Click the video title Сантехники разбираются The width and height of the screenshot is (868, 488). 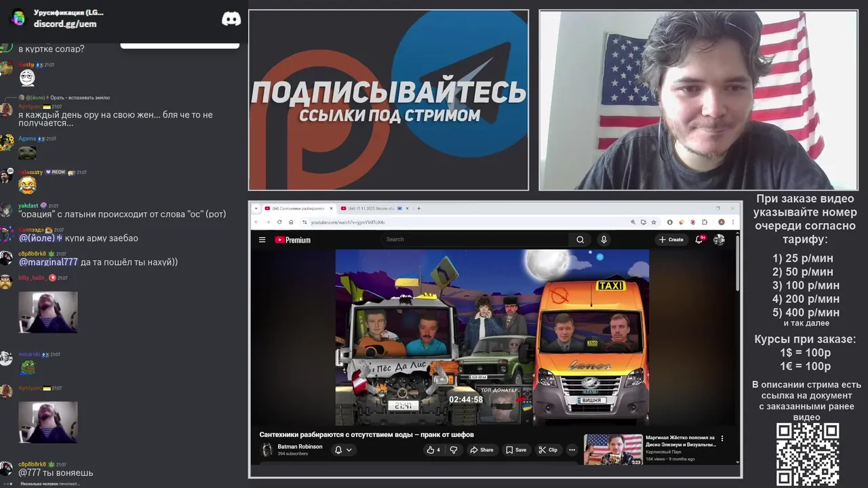pos(366,434)
